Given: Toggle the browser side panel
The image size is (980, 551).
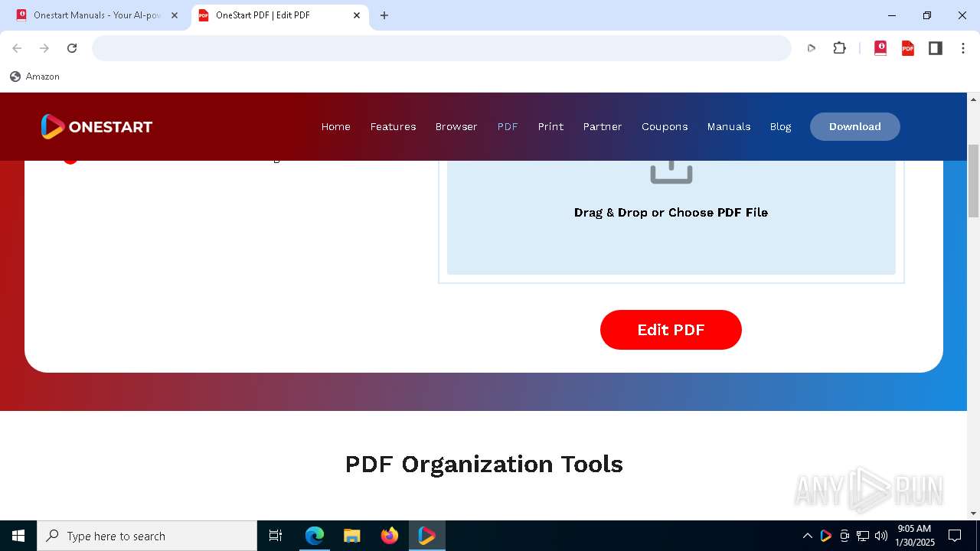Looking at the screenshot, I should pos(936,48).
